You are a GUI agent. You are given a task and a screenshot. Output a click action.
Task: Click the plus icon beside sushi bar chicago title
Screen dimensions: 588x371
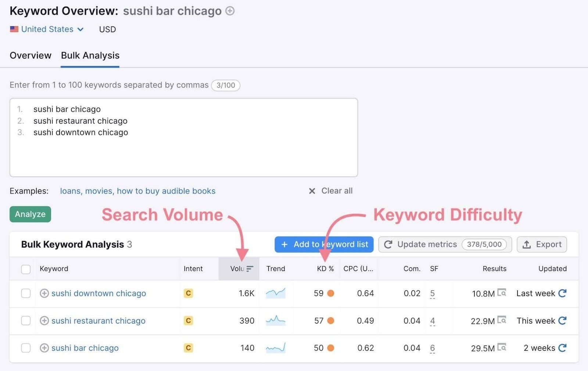[230, 11]
